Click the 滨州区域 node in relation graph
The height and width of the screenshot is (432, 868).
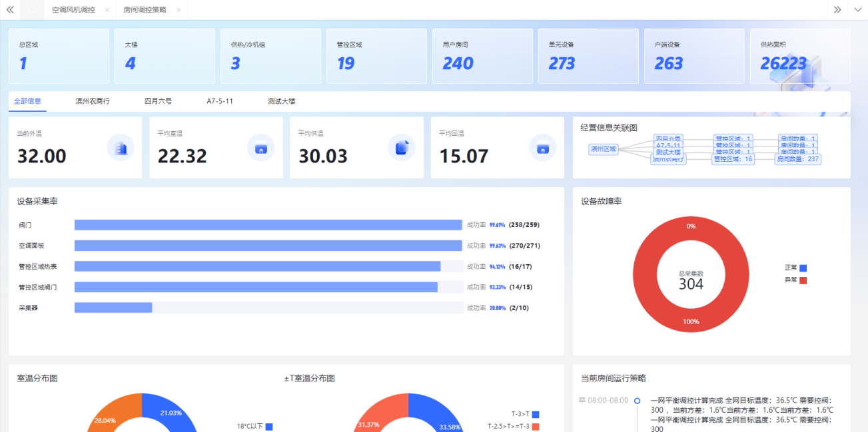[x=604, y=149]
